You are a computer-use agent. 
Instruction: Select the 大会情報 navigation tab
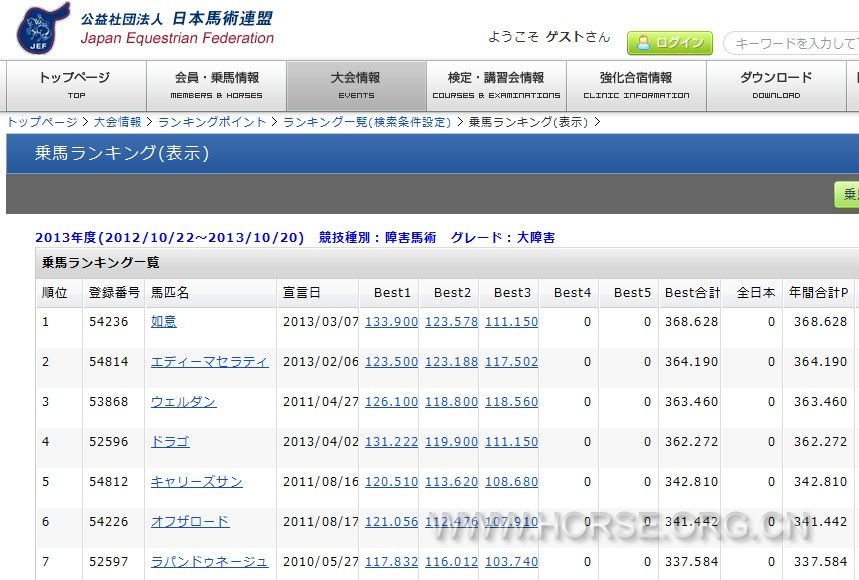(x=356, y=85)
